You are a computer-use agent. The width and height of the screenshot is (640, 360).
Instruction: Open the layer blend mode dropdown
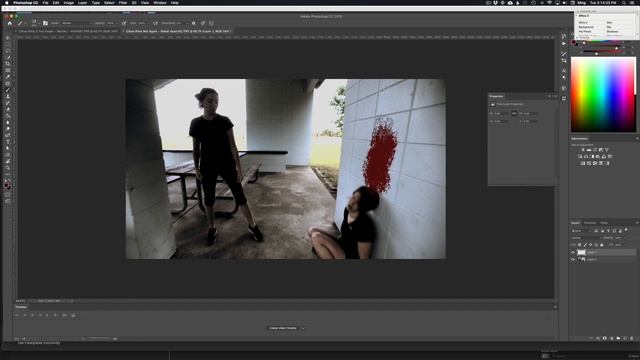(586, 238)
